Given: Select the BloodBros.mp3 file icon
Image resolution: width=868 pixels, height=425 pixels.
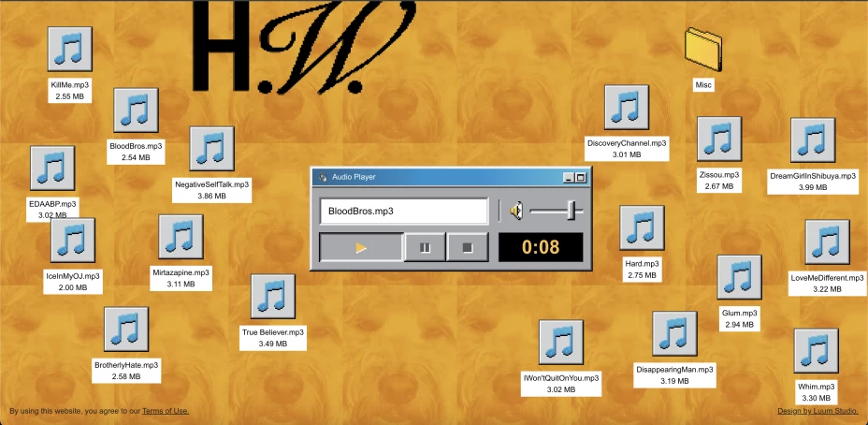Looking at the screenshot, I should 137,110.
